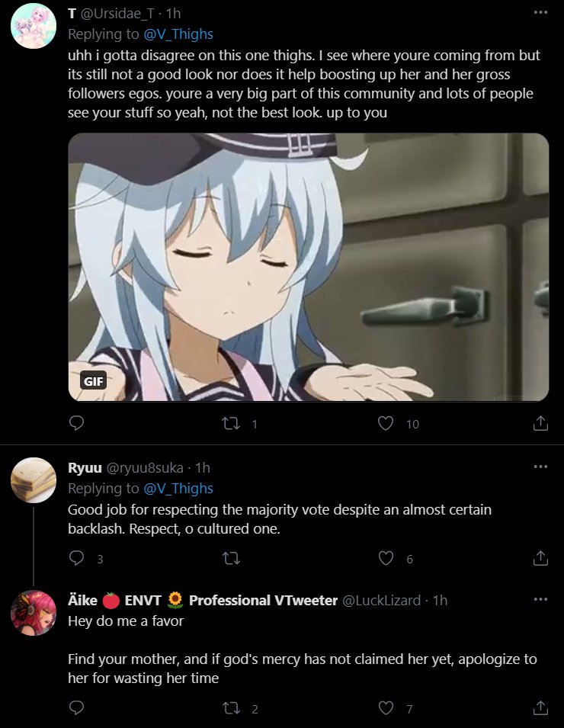Open more options on Äike's tweet
Viewport: 564px width, 728px height.
pyautogui.click(x=540, y=599)
